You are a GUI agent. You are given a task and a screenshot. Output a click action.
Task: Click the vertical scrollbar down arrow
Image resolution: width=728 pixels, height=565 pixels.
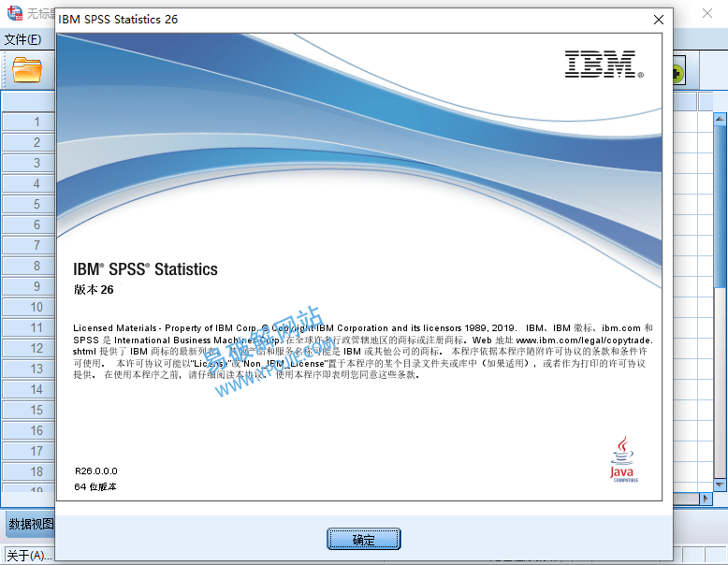(x=720, y=485)
